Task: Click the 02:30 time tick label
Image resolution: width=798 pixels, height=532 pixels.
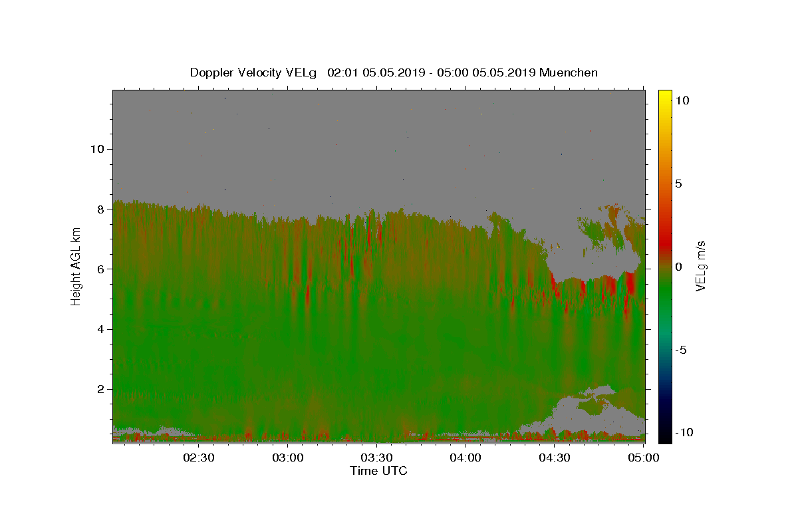Action: (x=199, y=458)
